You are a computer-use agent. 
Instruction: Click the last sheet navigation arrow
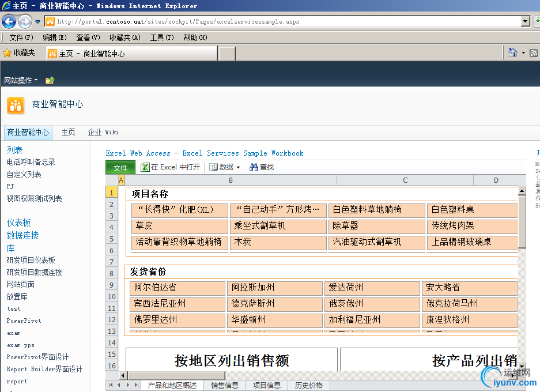[x=137, y=385]
